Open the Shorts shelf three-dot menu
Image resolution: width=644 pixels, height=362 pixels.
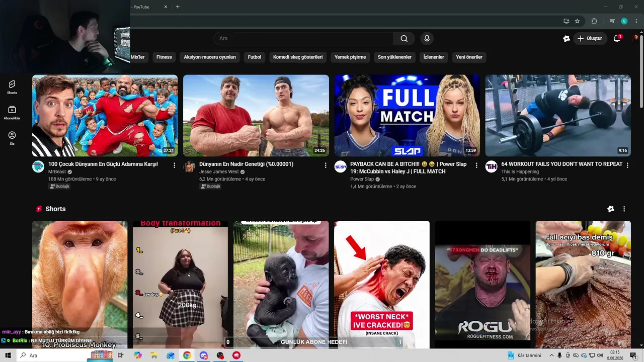pos(624,209)
